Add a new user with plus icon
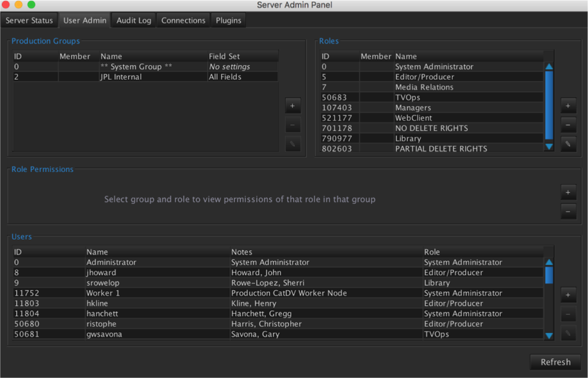The width and height of the screenshot is (588, 378). 568,295
